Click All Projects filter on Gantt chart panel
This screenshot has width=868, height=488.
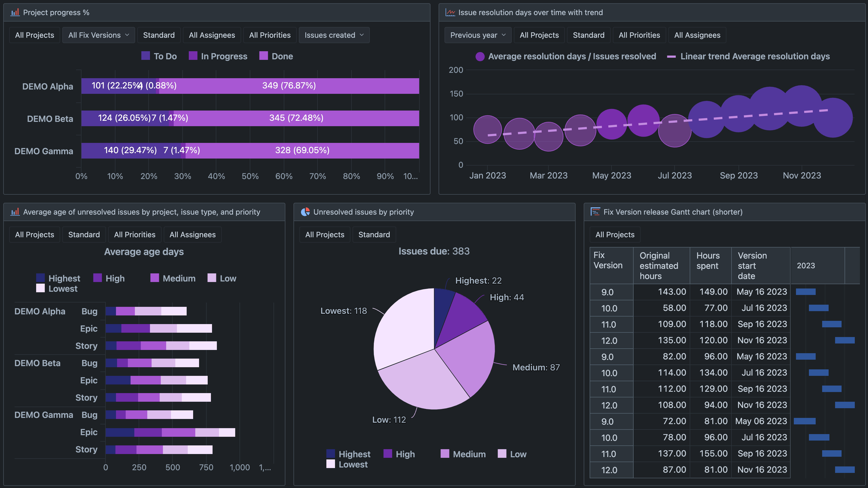pos(614,234)
